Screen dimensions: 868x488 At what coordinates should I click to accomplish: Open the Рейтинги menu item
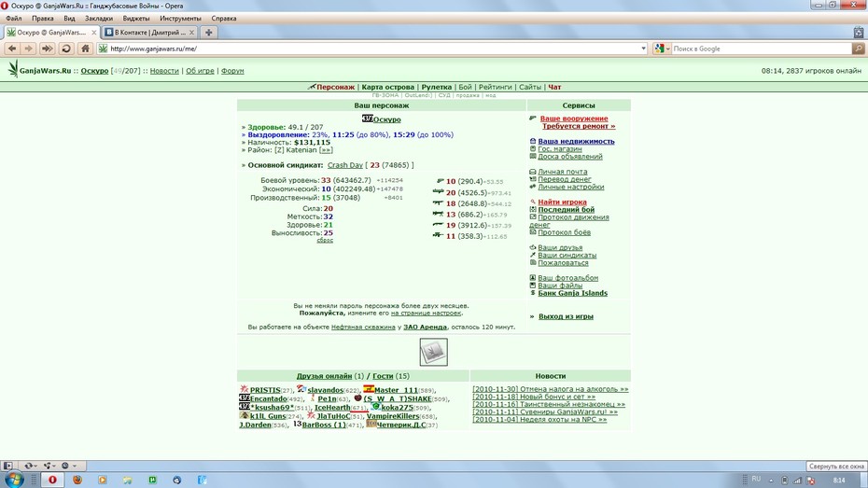pos(495,87)
